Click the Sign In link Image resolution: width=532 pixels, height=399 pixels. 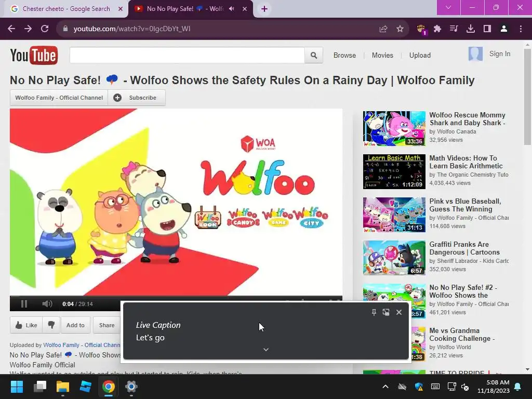(x=499, y=54)
